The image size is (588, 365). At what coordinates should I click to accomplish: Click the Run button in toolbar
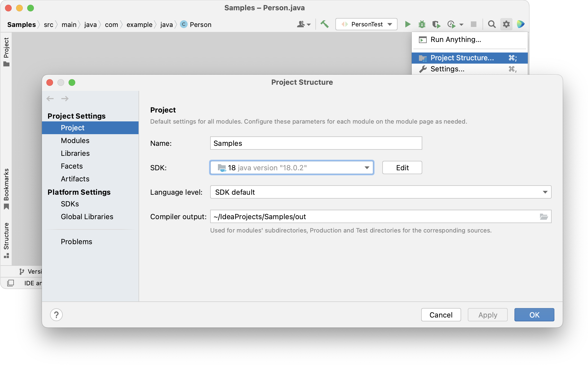point(407,24)
